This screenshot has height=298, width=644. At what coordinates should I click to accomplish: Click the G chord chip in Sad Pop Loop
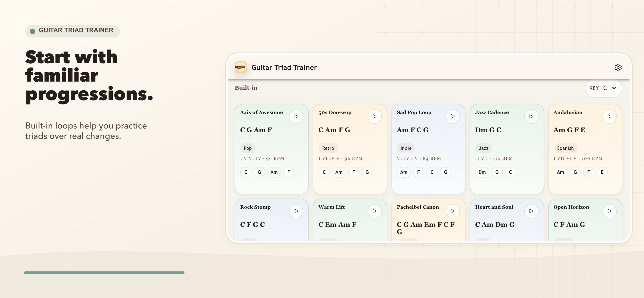tap(446, 172)
